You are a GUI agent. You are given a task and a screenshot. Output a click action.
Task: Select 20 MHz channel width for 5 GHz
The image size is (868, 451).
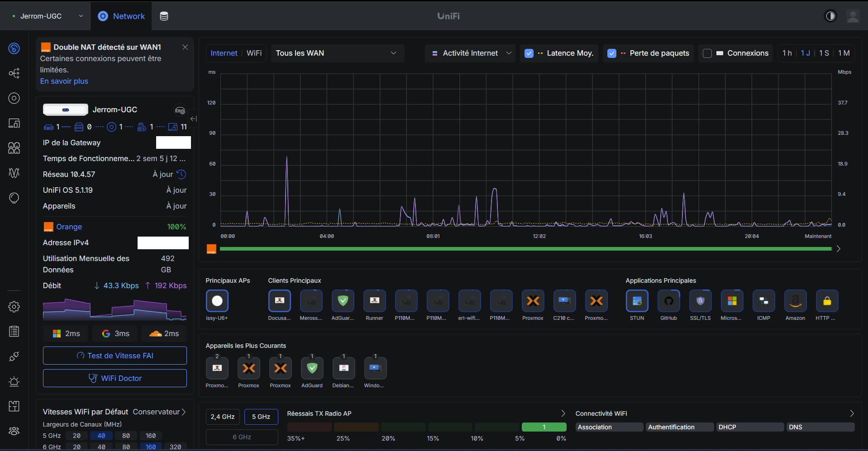click(x=76, y=436)
